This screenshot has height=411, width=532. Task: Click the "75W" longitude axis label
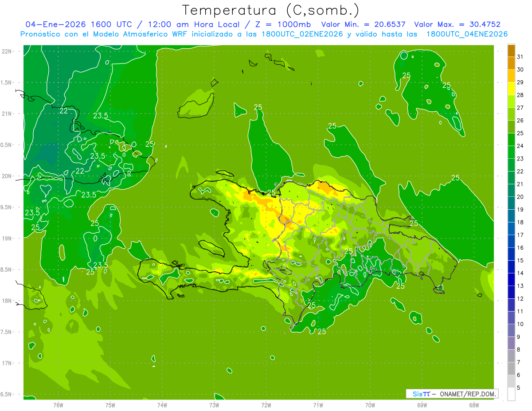[110, 405]
